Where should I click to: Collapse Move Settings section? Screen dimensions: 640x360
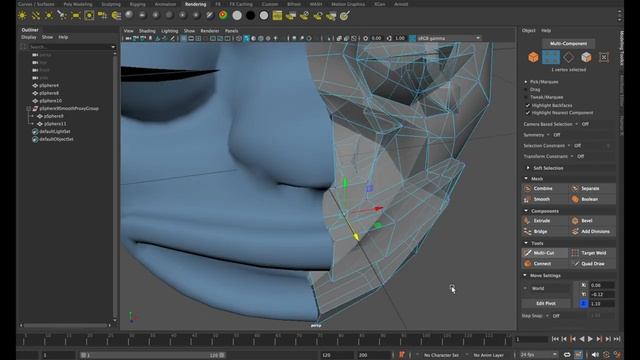tap(525, 276)
